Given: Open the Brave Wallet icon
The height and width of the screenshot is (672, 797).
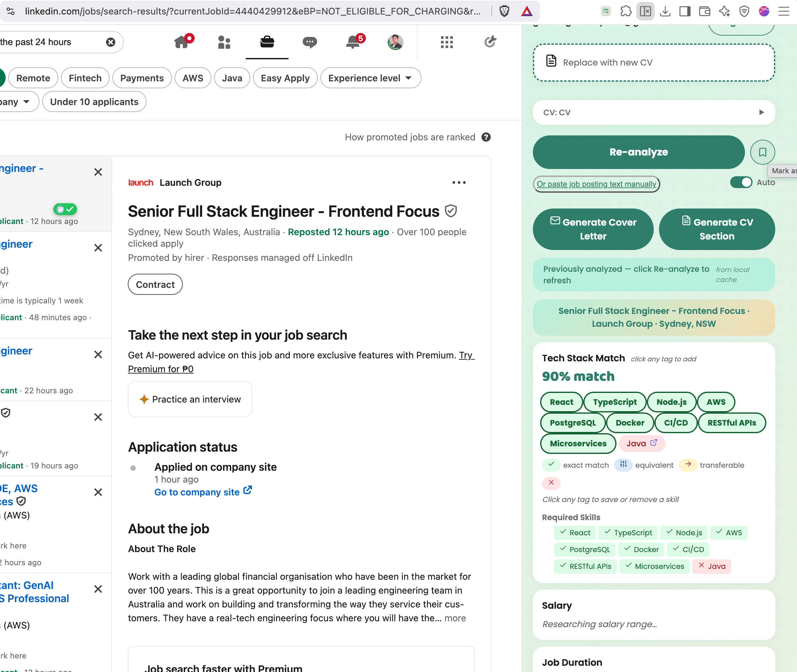Looking at the screenshot, I should click(705, 12).
